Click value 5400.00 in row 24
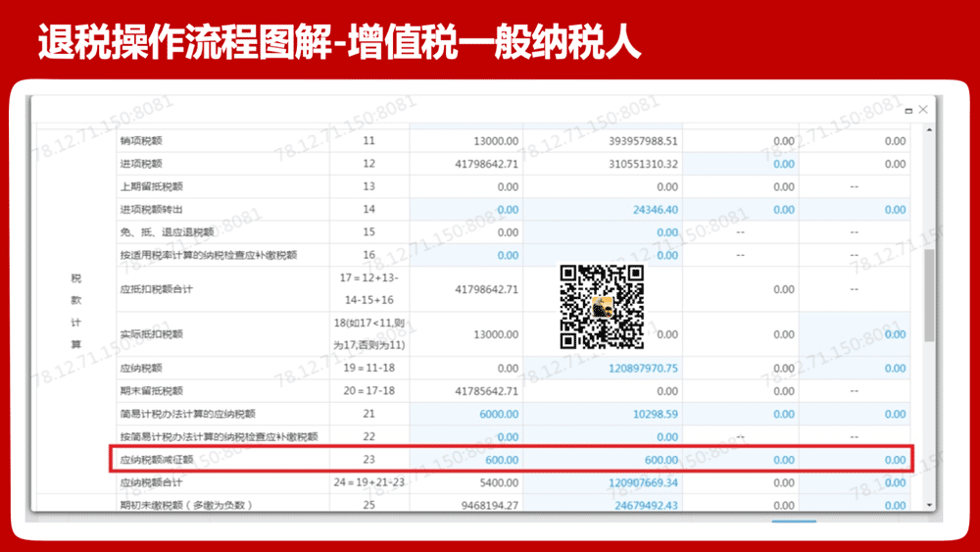 coord(499,482)
